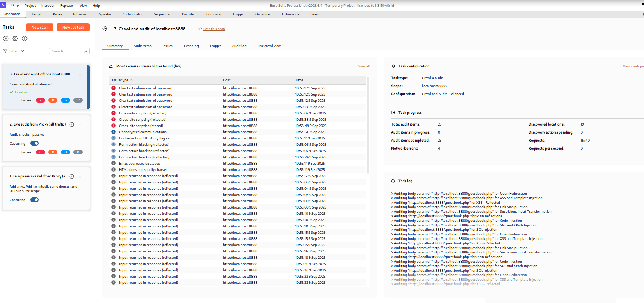Click the View configuration link
This screenshot has width=644, height=303.
[634, 66]
